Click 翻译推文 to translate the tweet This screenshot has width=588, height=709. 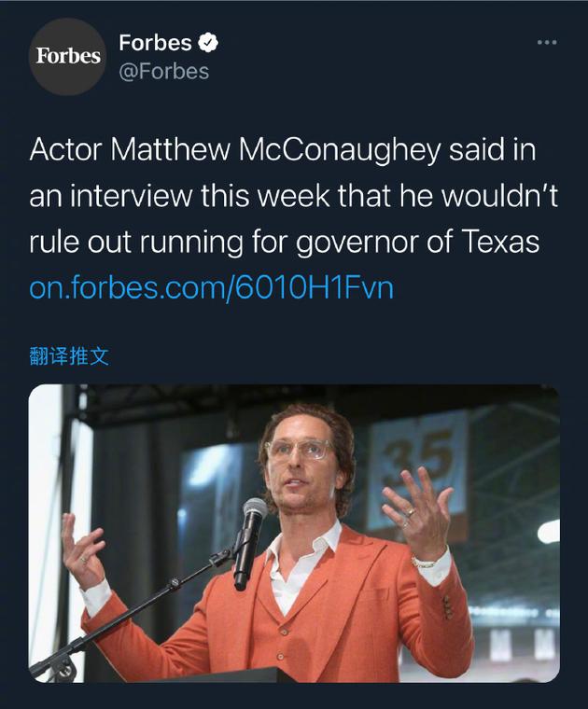point(69,356)
